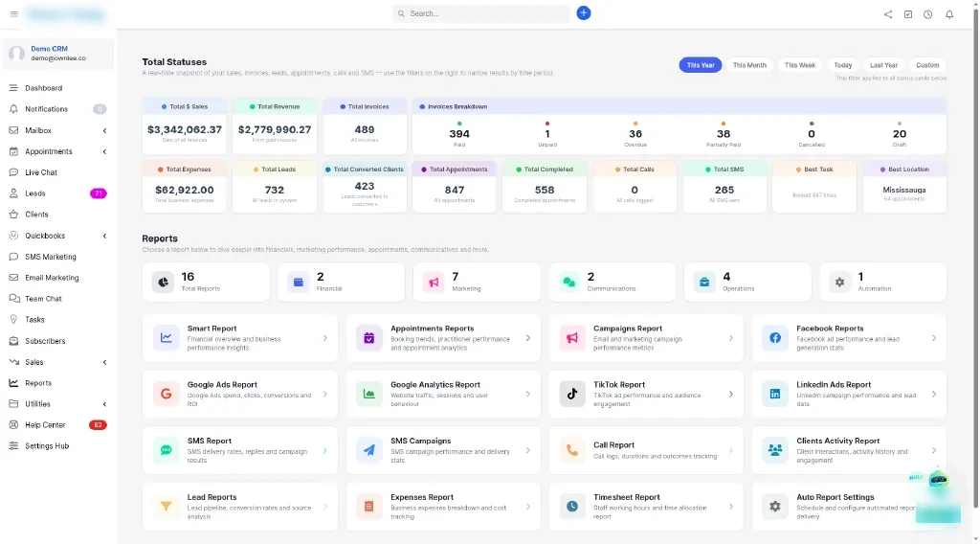Select the Last Year filter
The width and height of the screenshot is (980, 544).
click(883, 65)
